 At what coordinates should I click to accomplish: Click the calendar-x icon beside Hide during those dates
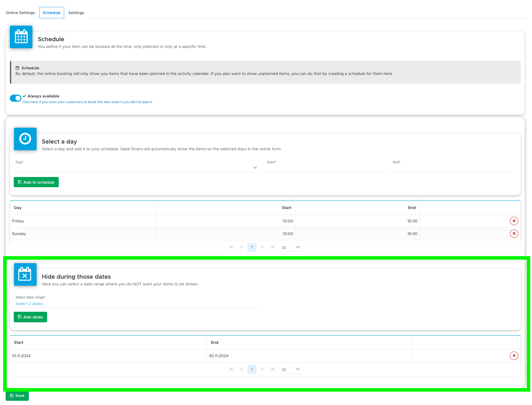coord(25,274)
